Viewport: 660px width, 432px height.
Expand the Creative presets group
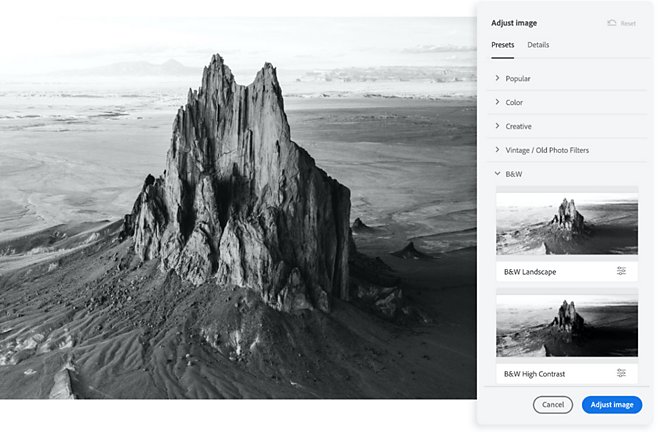567,126
